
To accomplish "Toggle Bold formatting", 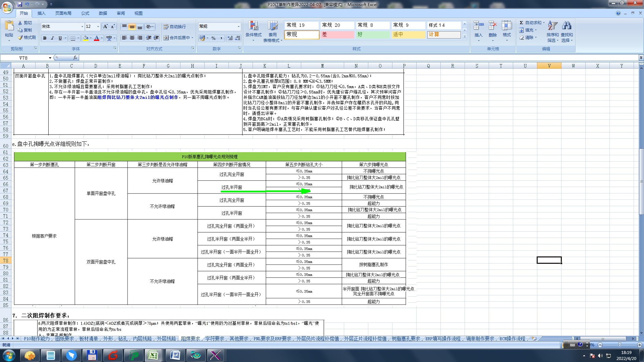I will coord(45,38).
